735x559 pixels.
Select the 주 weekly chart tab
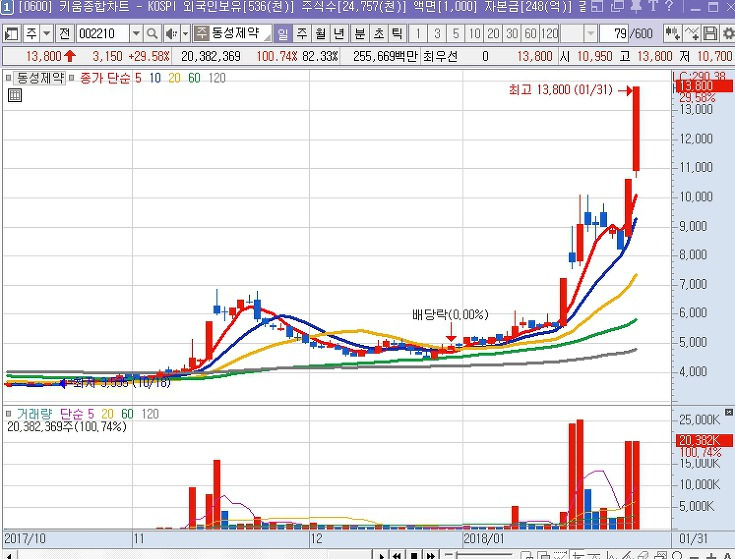coord(302,34)
